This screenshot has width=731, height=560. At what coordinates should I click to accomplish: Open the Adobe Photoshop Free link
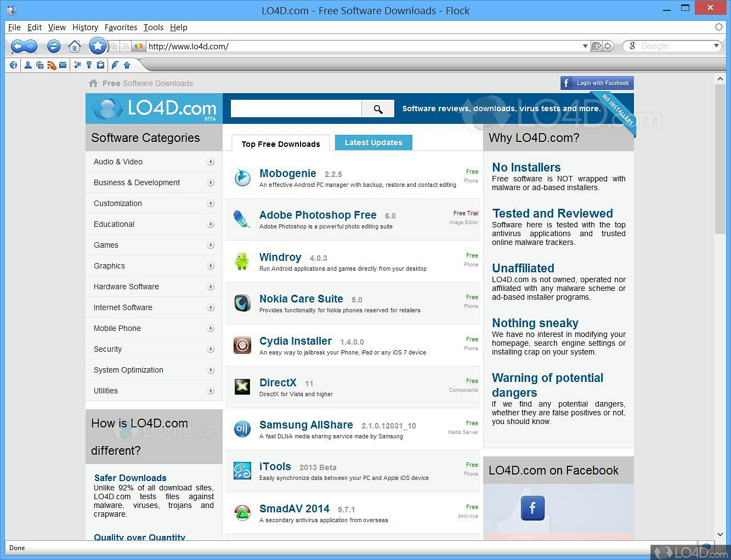[318, 215]
